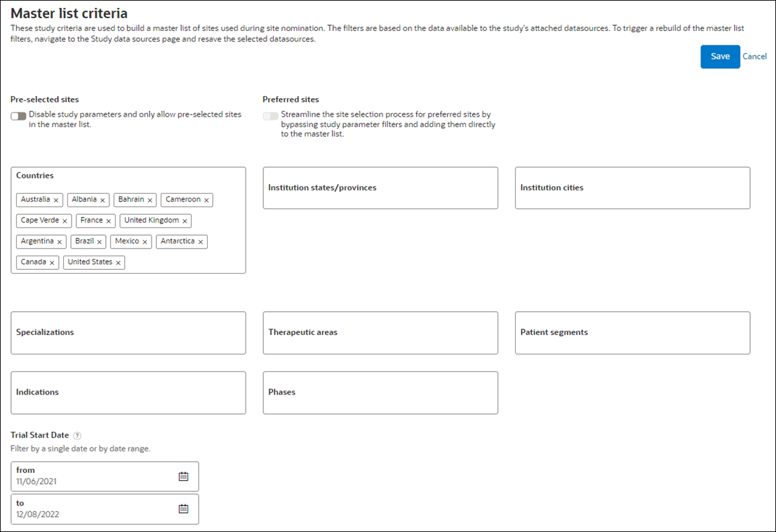Click the Countries box heading
This screenshot has width=776, height=532.
tap(35, 176)
